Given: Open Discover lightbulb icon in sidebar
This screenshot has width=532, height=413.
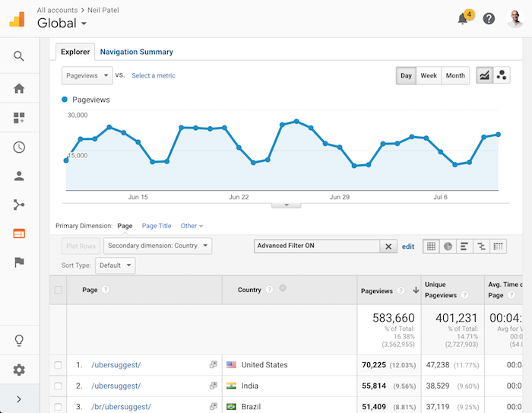Looking at the screenshot, I should 19,340.
